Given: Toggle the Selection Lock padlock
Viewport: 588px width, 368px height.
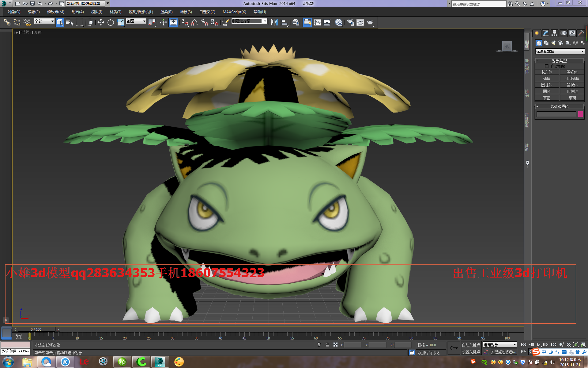Looking at the screenshot, I should [x=327, y=345].
